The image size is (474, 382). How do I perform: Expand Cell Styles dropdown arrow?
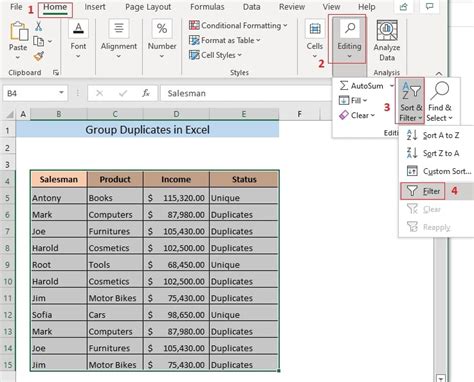(240, 55)
